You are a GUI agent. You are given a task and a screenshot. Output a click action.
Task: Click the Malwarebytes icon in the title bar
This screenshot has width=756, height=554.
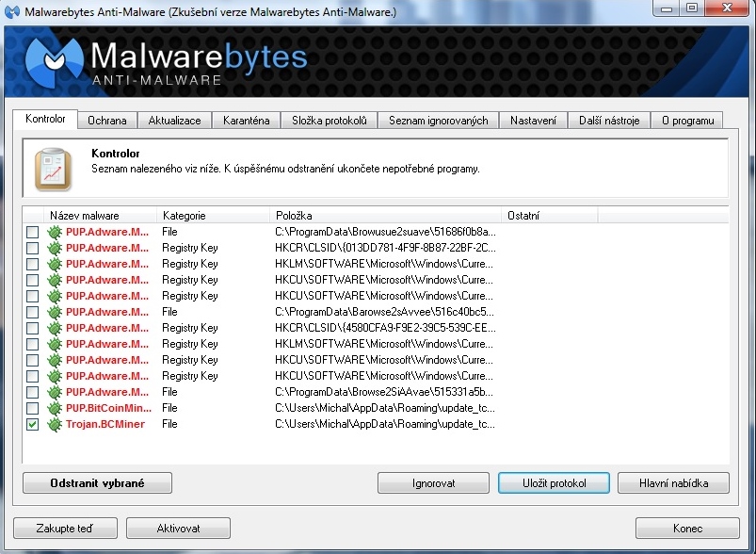tap(12, 11)
